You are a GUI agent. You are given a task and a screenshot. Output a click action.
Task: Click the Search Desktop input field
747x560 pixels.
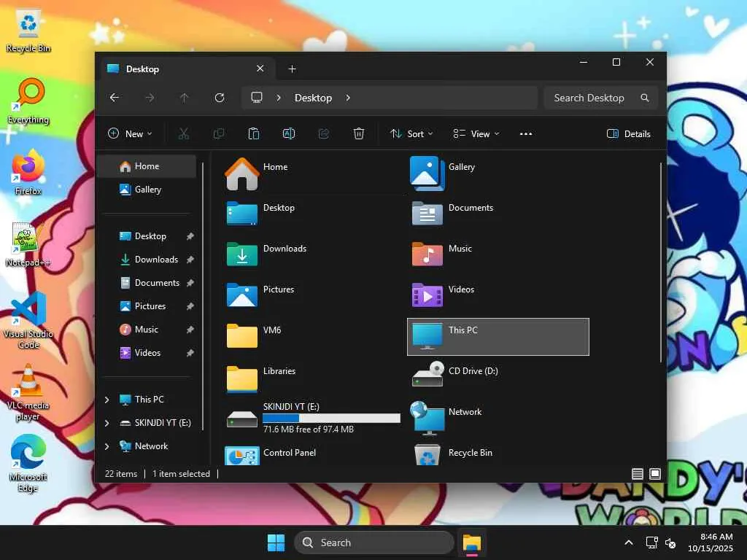pos(601,98)
